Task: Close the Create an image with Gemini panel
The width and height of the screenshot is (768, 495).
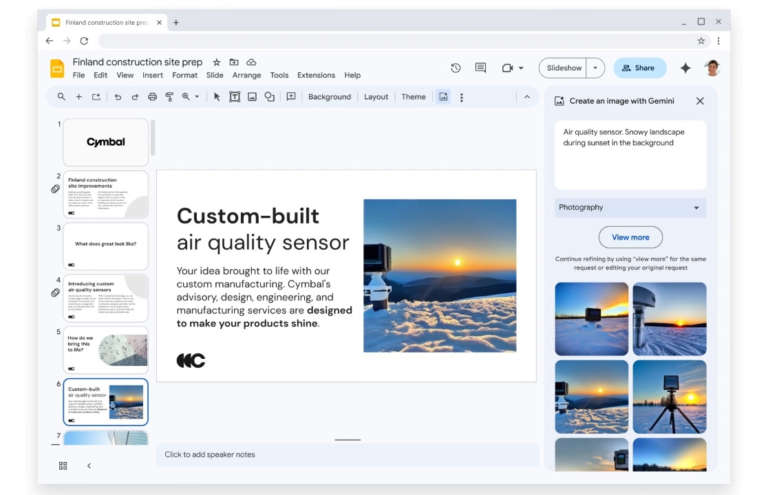Action: [x=700, y=101]
